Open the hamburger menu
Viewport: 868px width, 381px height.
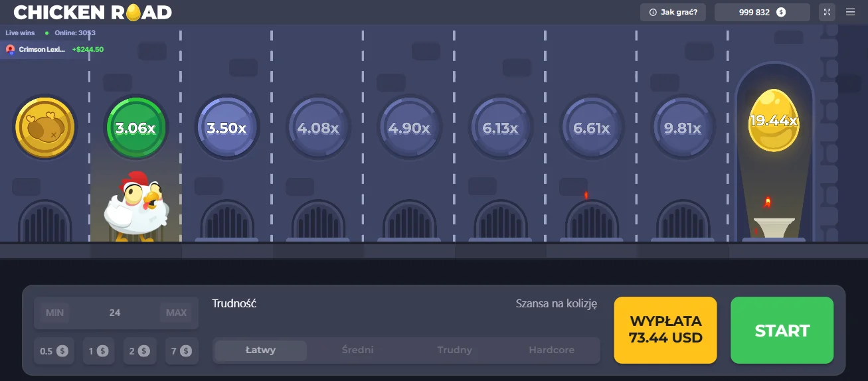(x=850, y=12)
